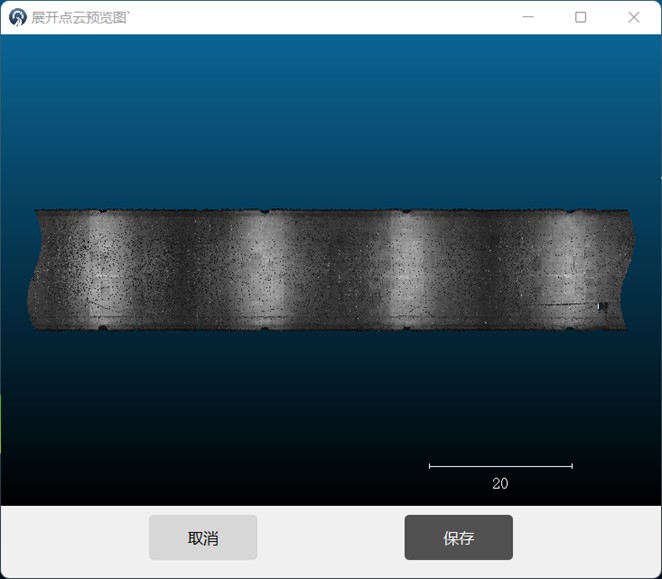Close the 展开点云预览图 window
The height and width of the screenshot is (579, 662).
coord(634,17)
